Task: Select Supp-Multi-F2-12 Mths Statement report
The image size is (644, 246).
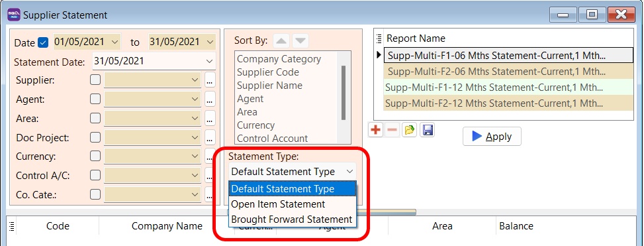Action: [x=508, y=103]
